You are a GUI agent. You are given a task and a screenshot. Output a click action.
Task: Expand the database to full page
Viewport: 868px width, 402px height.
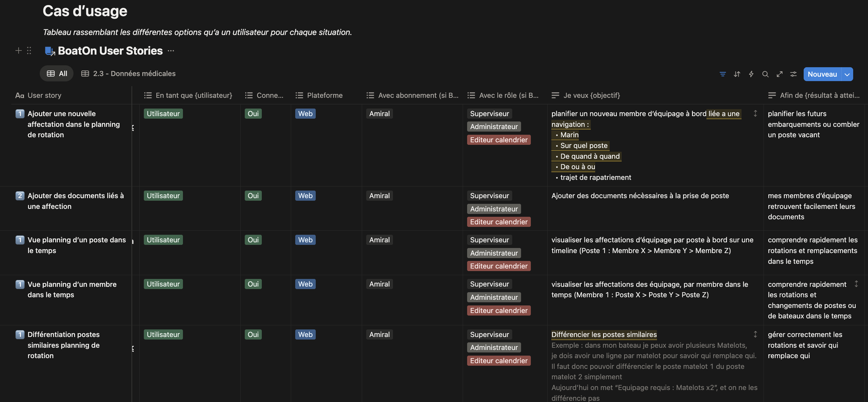779,74
